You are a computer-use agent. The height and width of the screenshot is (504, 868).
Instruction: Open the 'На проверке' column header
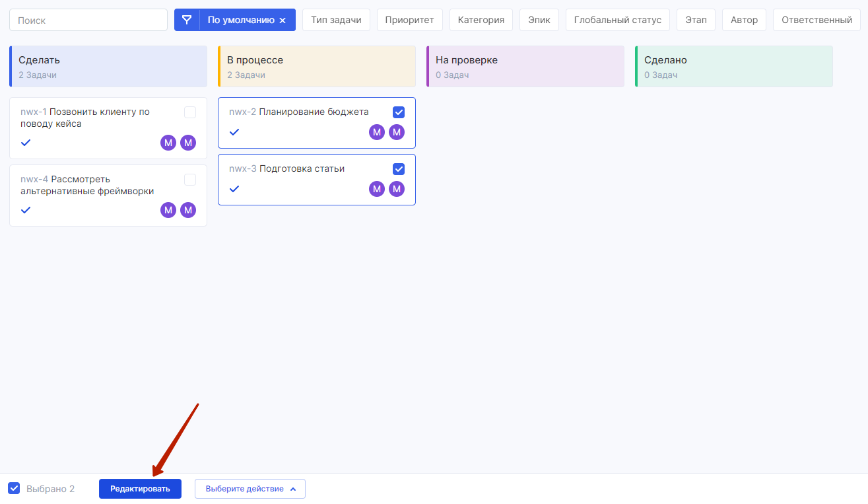point(525,66)
